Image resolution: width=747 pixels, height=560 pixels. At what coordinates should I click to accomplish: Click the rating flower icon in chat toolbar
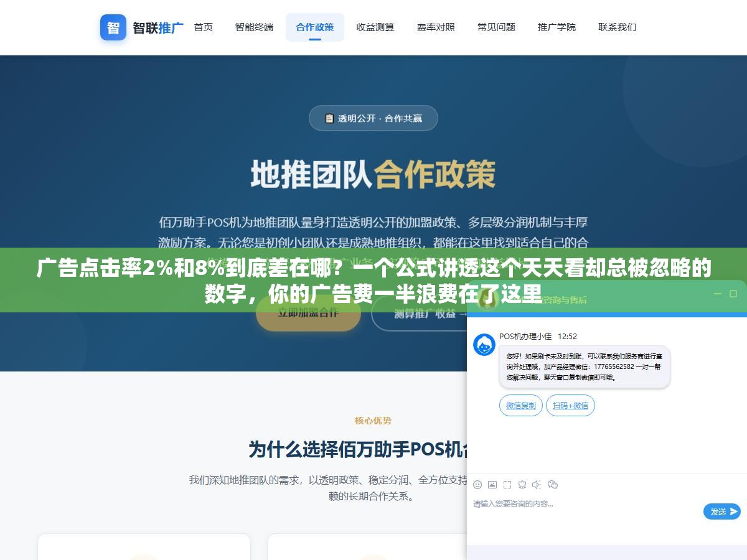(522, 485)
